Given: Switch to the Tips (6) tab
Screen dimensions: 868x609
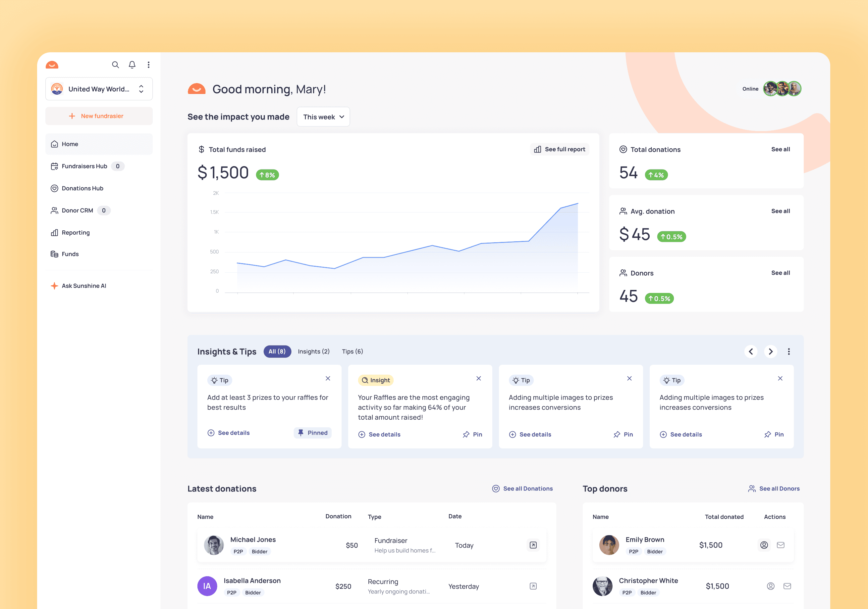Looking at the screenshot, I should pyautogui.click(x=352, y=351).
